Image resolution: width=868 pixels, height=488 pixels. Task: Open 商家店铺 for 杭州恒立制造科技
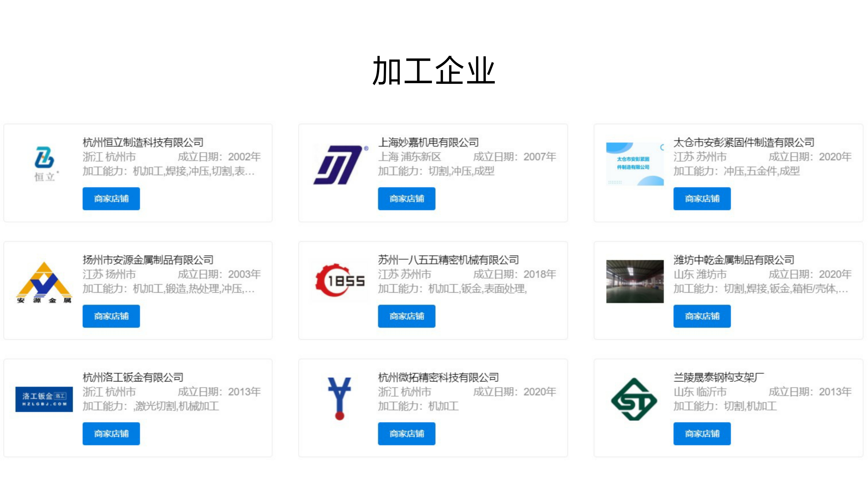[111, 199]
